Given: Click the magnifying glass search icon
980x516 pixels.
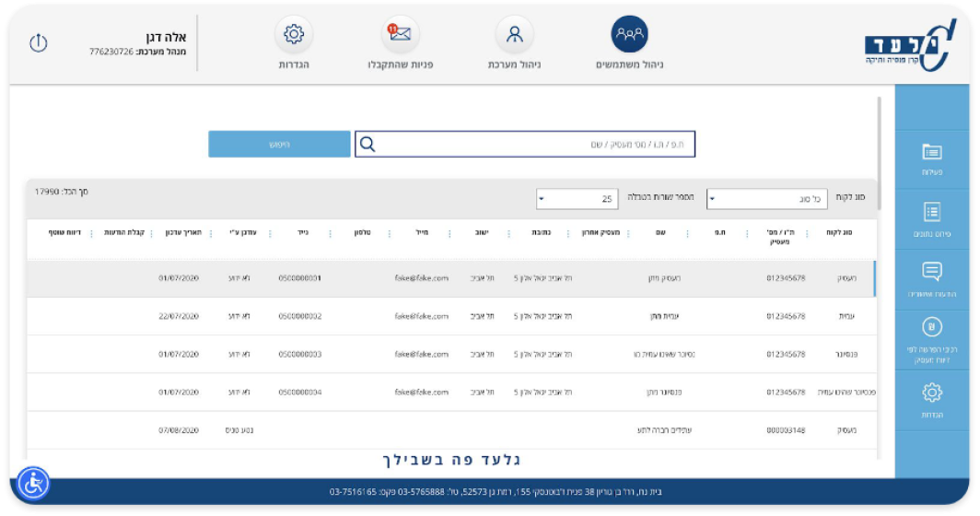Looking at the screenshot, I should tap(367, 145).
